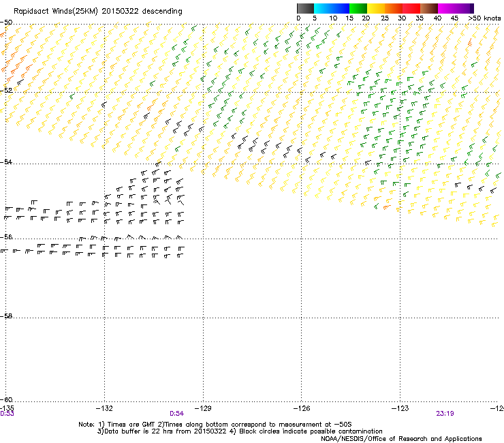Viewport: 504px width, 443px height.
Task: Click the '-126' longitude label
Action: (302, 408)
